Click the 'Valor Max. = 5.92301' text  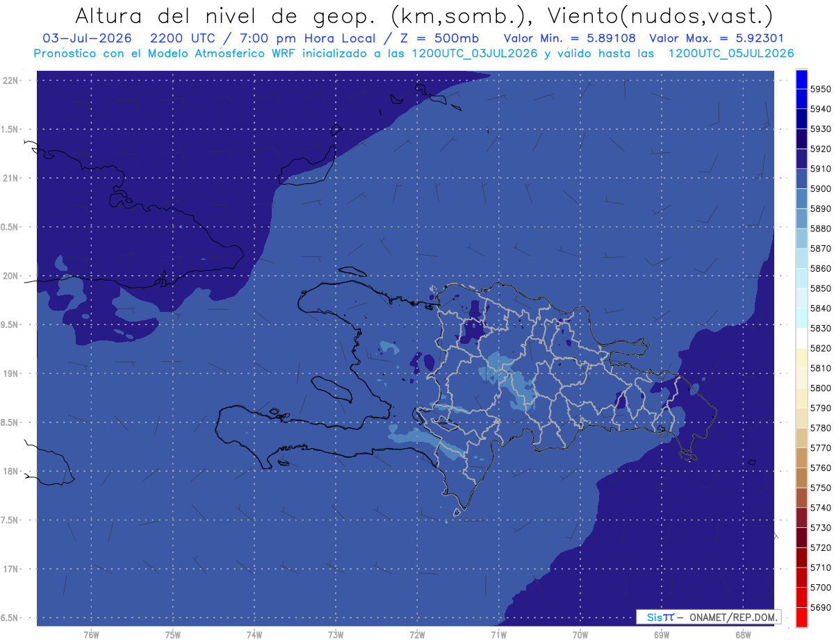pos(715,38)
